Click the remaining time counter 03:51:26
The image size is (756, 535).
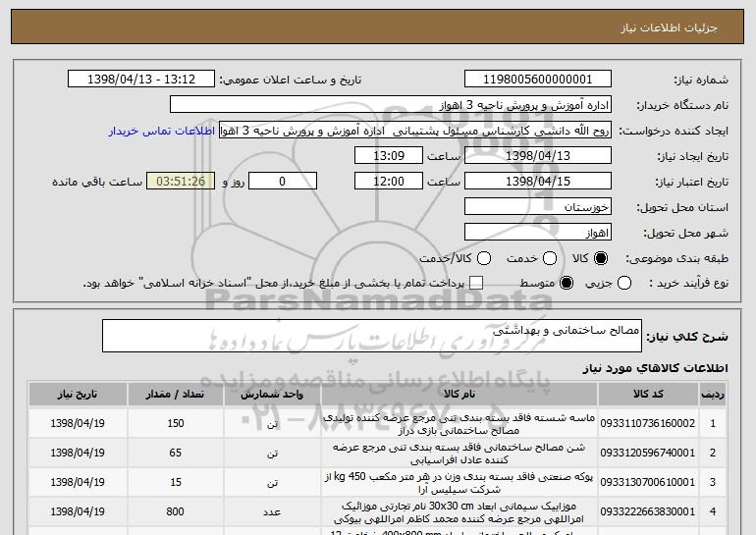click(181, 182)
